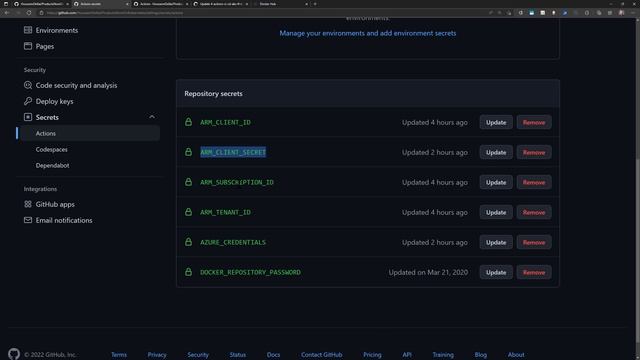The image size is (640, 360).
Task: Click the ARM_SUBSCRIPTION_ID secret name
Action: point(237,182)
